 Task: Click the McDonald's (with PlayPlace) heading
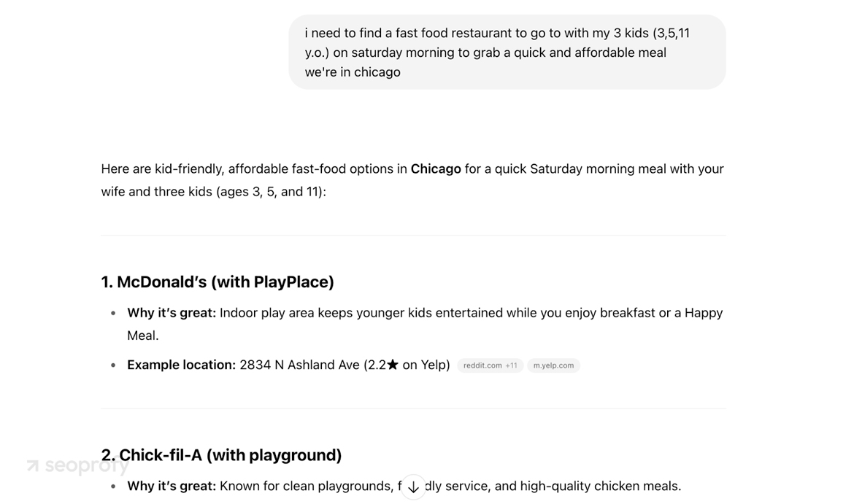pos(218,282)
